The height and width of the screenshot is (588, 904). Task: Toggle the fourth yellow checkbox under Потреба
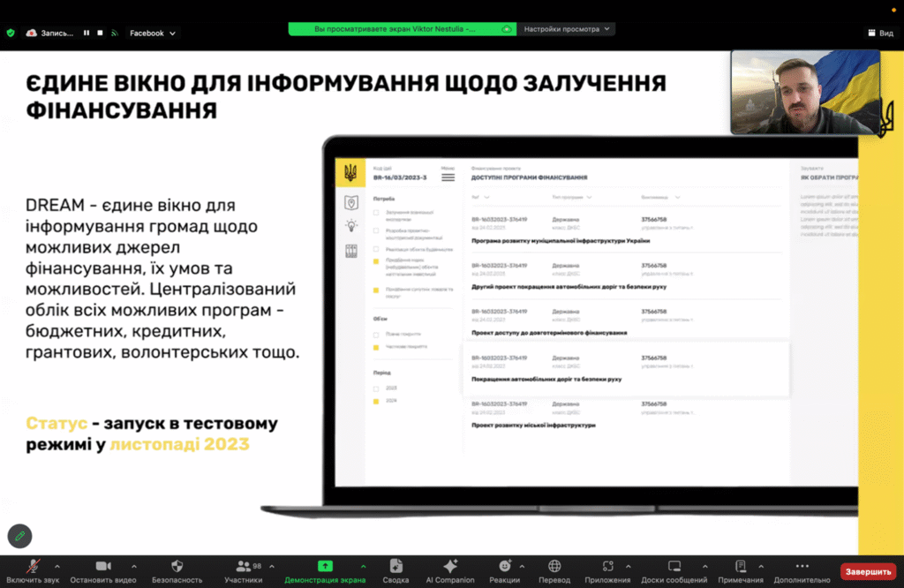pos(376,261)
